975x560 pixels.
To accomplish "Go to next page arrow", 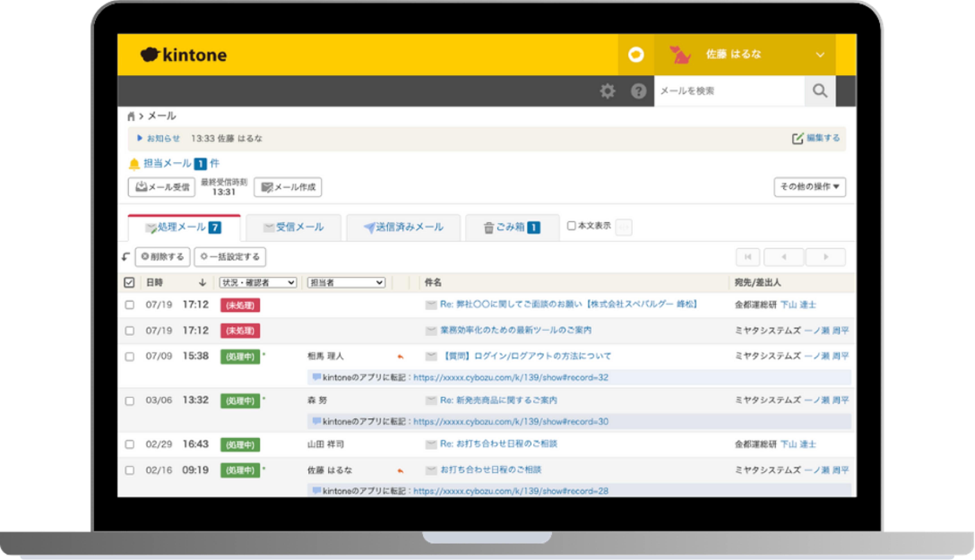I will [825, 257].
